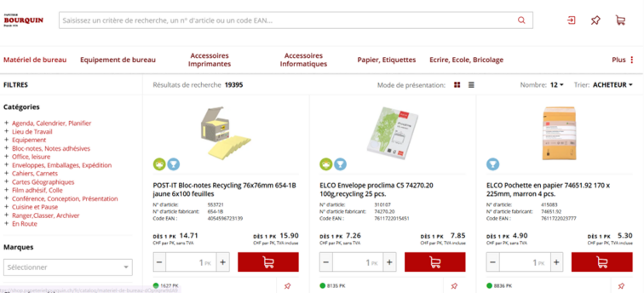
Task: Expand Office, leisure category
Action: coord(6,156)
